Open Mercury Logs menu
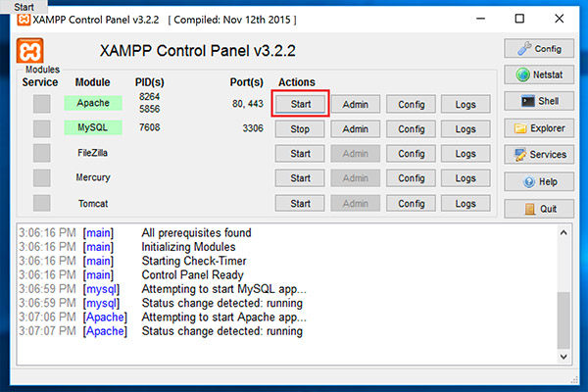 click(x=465, y=178)
